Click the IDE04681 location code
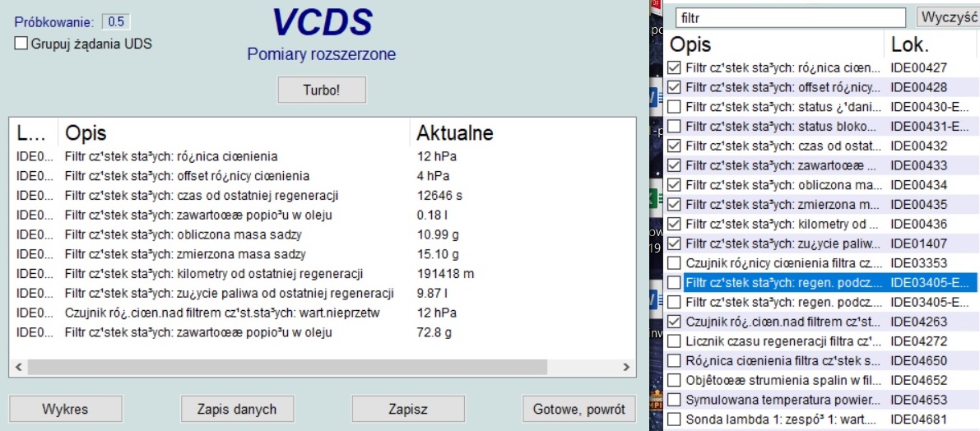This screenshot has width=980, height=431. (919, 419)
